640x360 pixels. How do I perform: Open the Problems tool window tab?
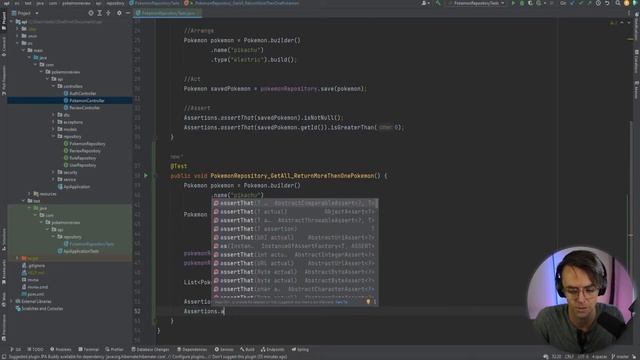pos(60,349)
